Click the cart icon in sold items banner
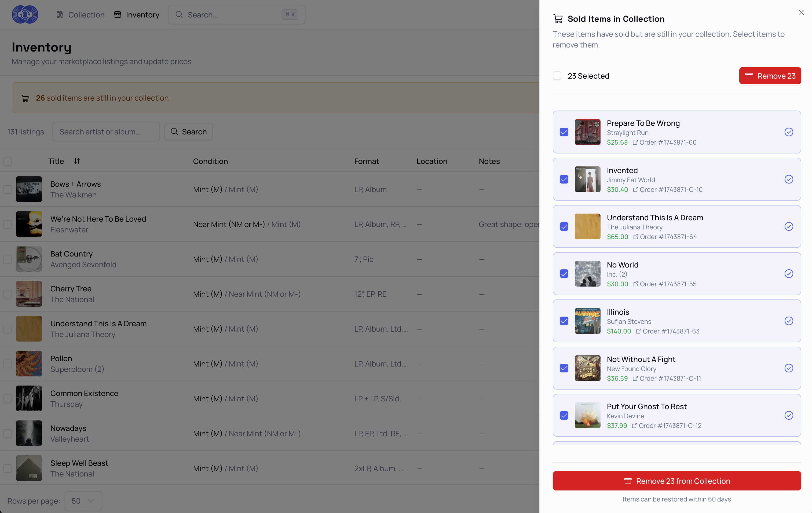 [25, 98]
